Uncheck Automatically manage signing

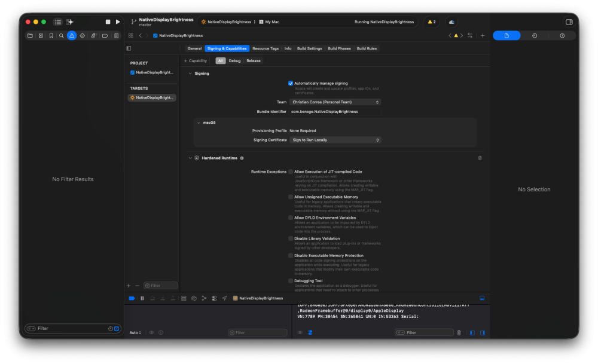[291, 83]
